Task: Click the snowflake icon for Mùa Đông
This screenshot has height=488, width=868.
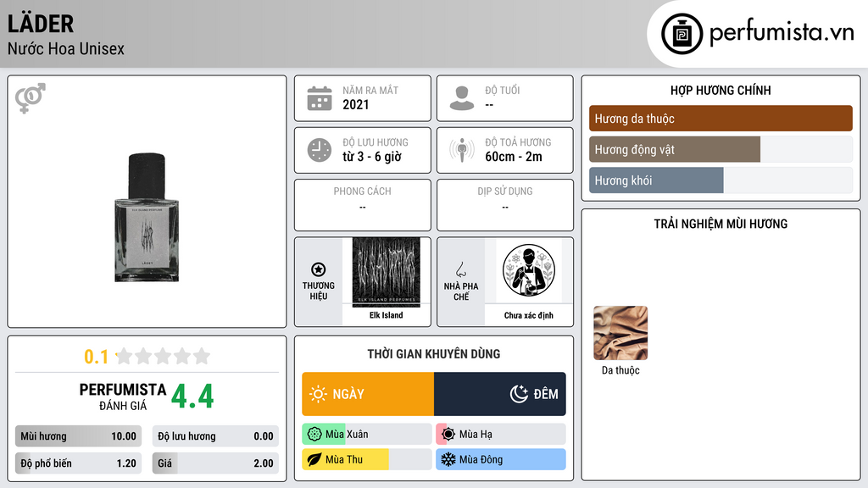Action: [448, 459]
